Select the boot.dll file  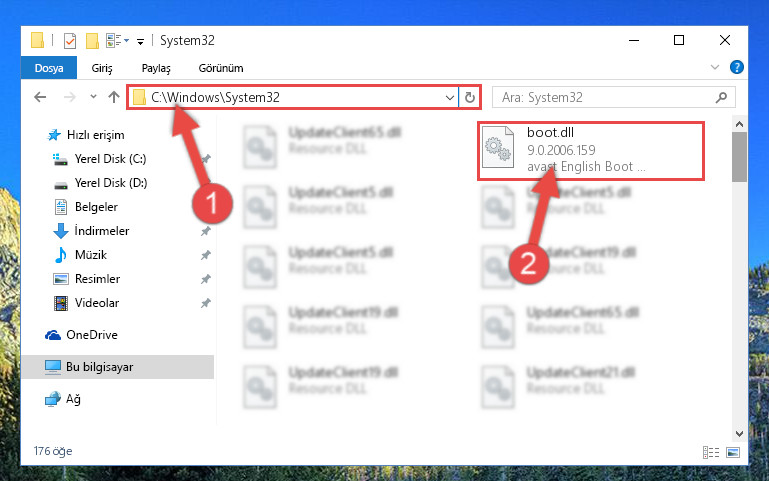591,151
